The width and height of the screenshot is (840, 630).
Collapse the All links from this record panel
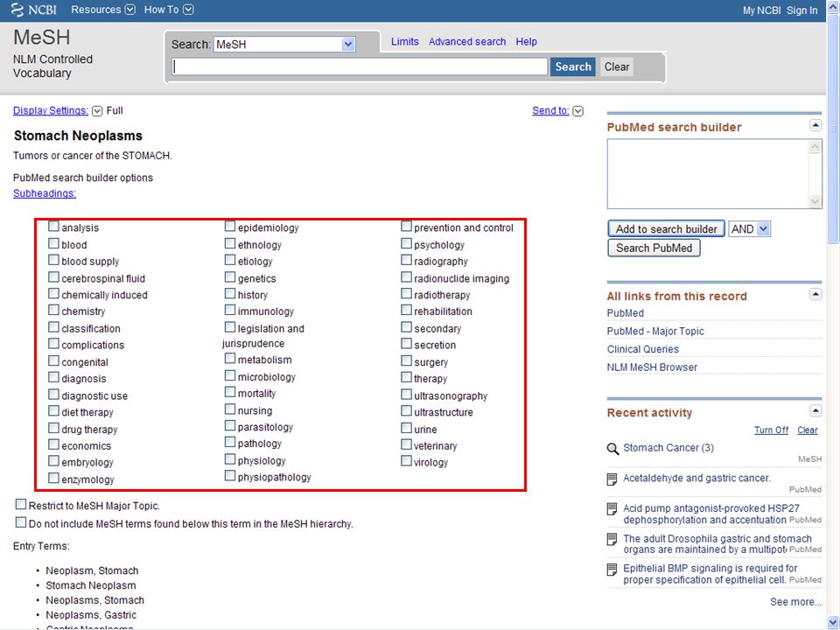[815, 294]
